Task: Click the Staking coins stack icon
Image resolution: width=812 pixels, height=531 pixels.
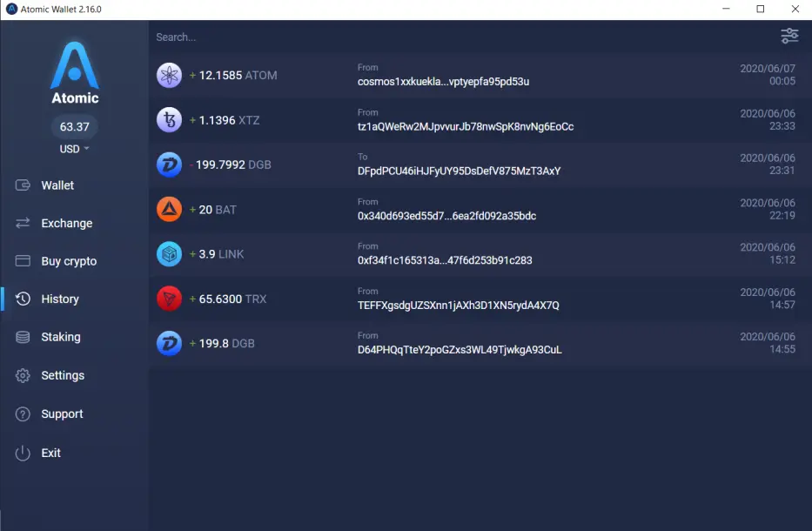Action: pos(23,337)
